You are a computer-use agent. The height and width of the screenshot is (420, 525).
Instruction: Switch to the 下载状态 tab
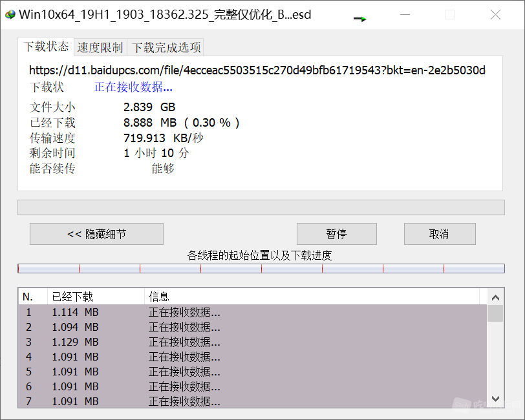coord(46,46)
